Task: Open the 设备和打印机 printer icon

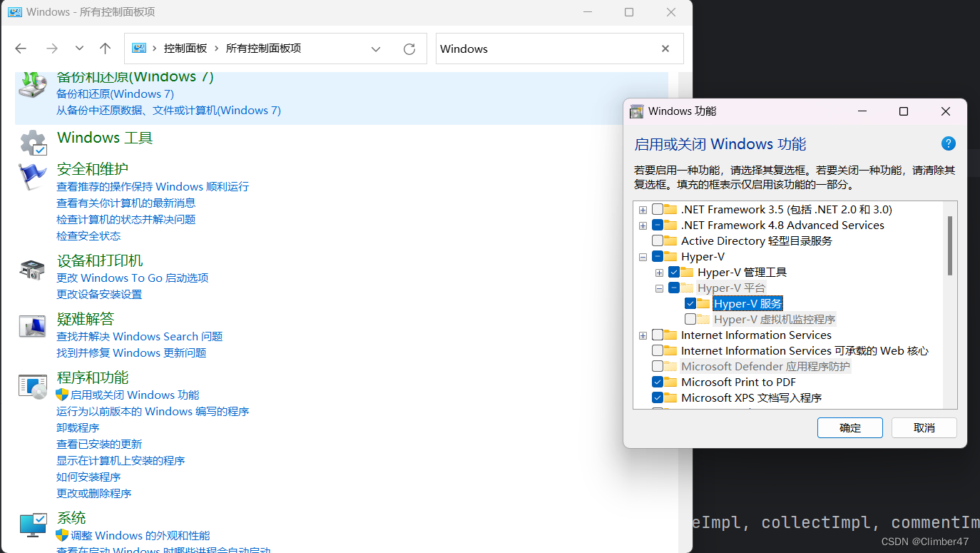Action: pos(33,269)
